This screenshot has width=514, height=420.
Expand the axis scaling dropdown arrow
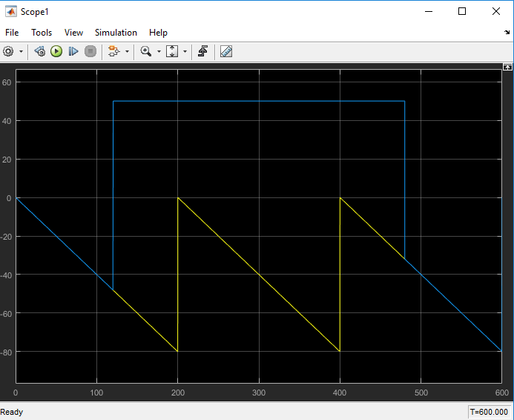coord(185,51)
